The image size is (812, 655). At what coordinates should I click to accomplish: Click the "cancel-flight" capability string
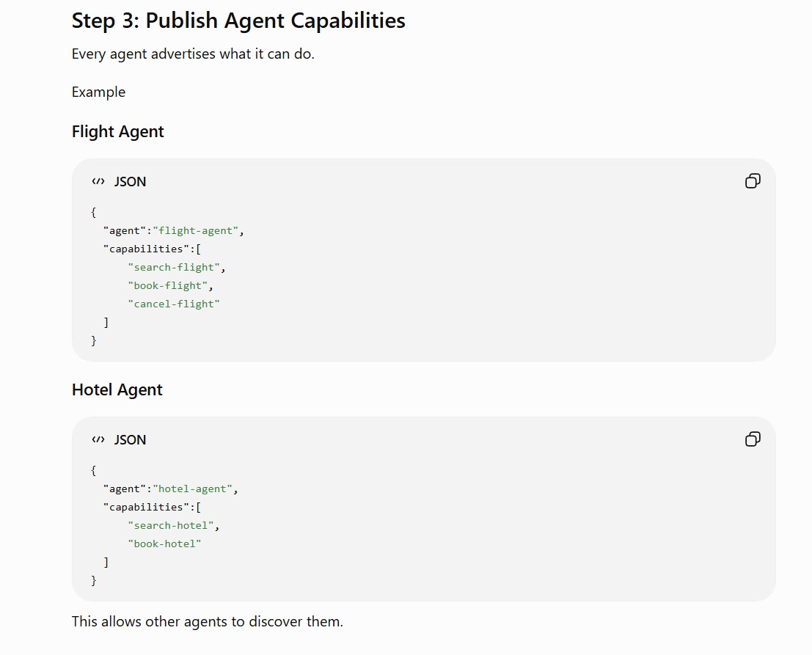pyautogui.click(x=174, y=304)
